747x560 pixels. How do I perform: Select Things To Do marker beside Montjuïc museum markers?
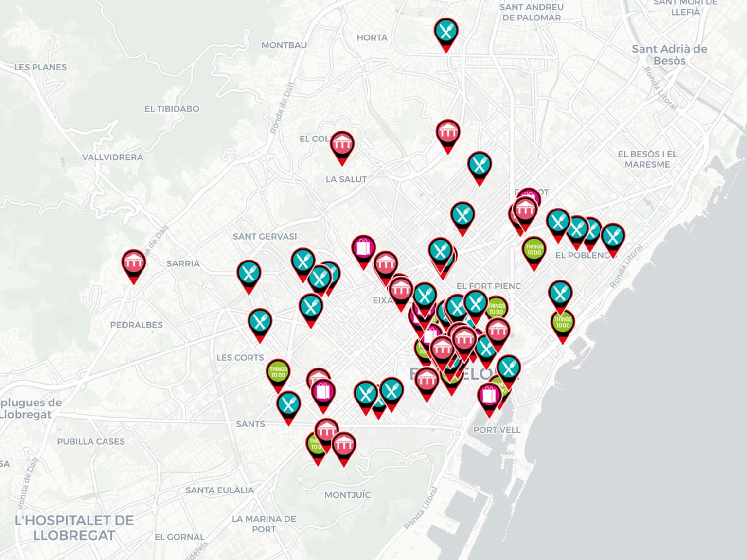[315, 445]
